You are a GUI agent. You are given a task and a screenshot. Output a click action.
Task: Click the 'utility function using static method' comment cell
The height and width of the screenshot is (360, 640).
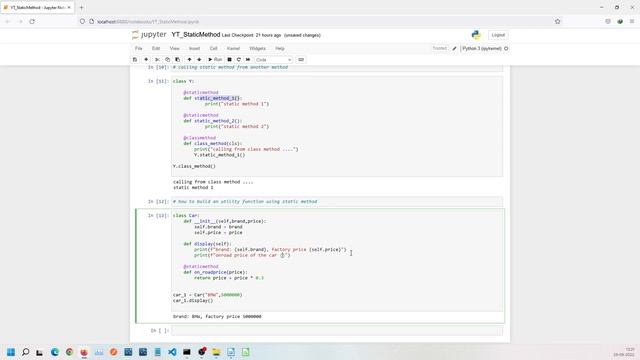tap(337, 202)
